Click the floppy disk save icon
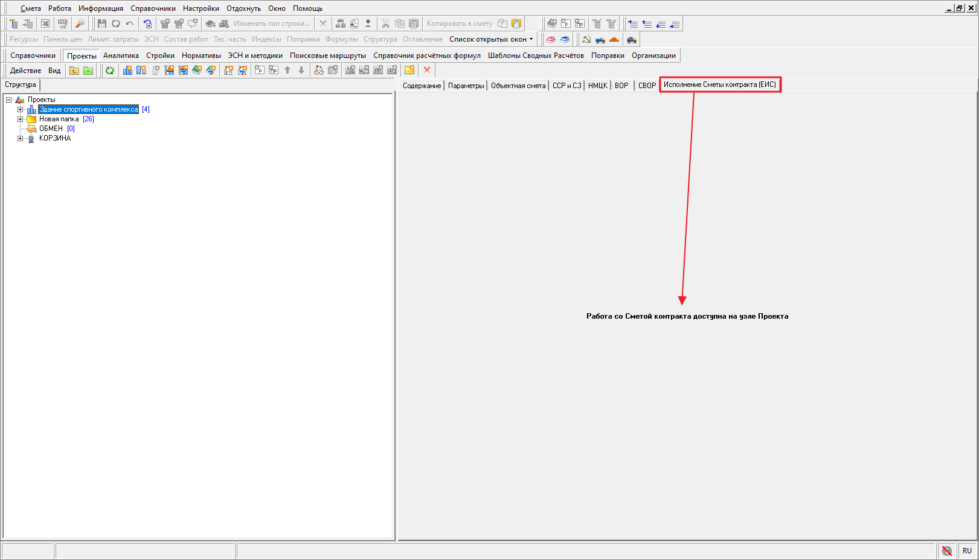Image resolution: width=979 pixels, height=560 pixels. click(x=102, y=24)
